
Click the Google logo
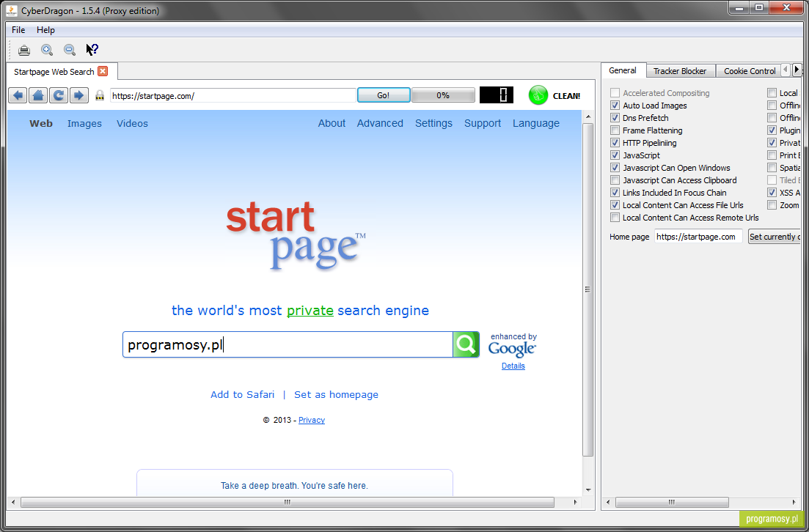(x=513, y=349)
